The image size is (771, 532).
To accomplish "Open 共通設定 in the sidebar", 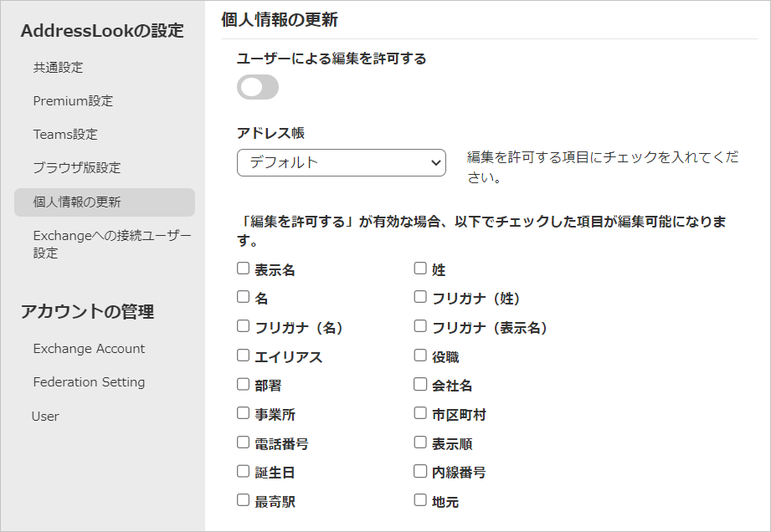I will point(58,67).
